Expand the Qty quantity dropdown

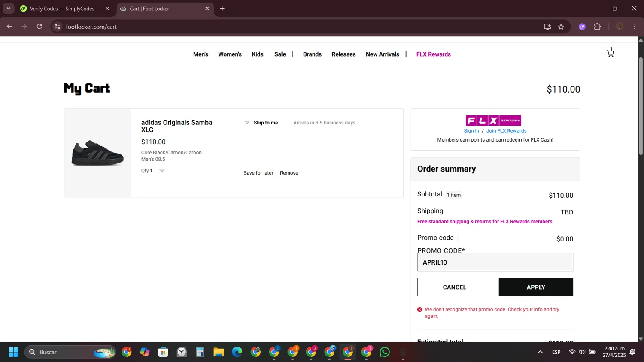click(x=162, y=170)
